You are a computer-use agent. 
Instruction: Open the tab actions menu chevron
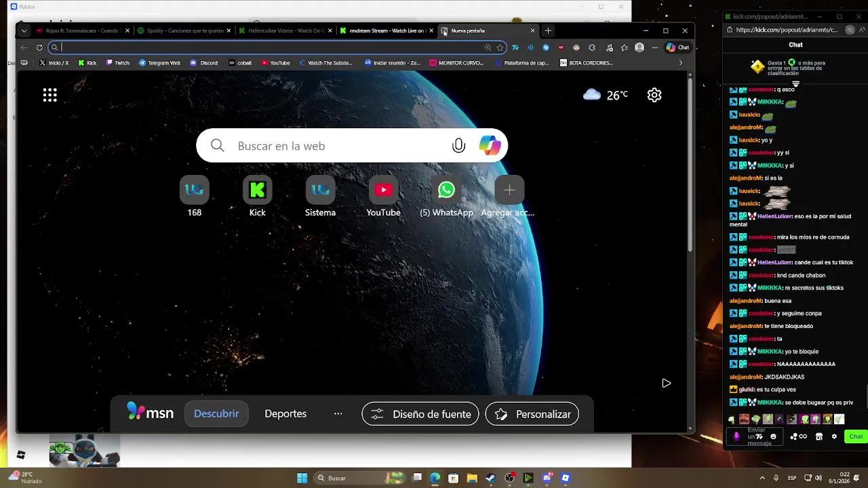coord(24,30)
